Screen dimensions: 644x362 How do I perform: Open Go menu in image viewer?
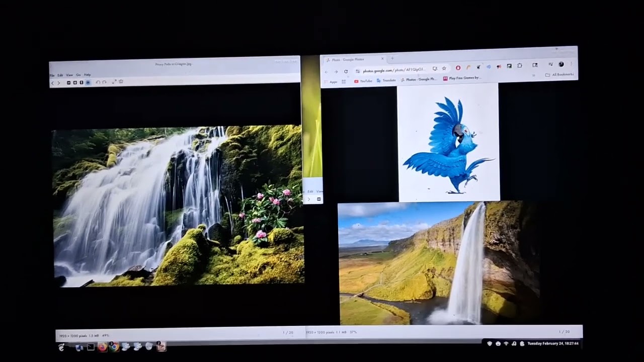point(78,75)
